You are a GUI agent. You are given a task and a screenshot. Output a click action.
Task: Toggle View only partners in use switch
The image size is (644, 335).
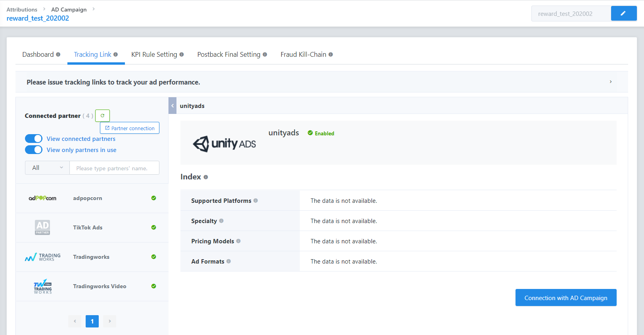pos(34,150)
